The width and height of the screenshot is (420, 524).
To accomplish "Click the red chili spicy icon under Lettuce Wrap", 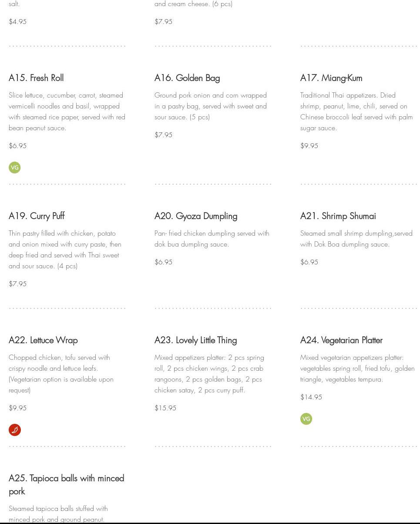I will [15, 430].
